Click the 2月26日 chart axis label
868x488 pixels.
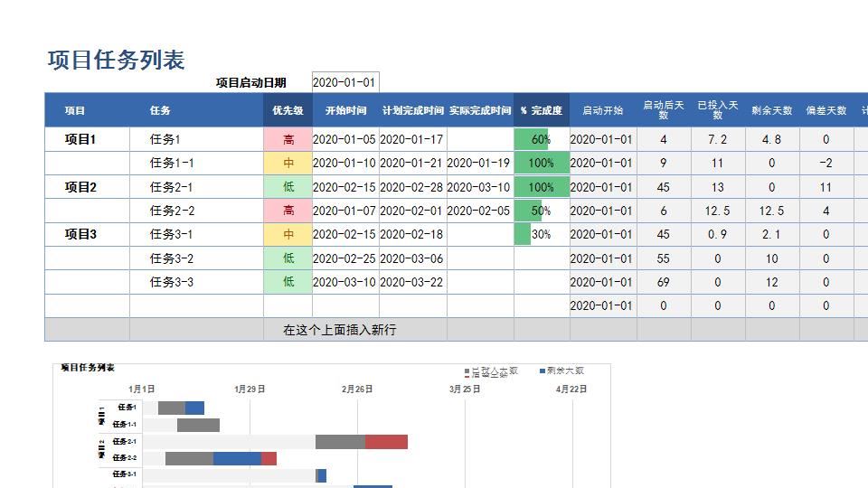(x=357, y=389)
